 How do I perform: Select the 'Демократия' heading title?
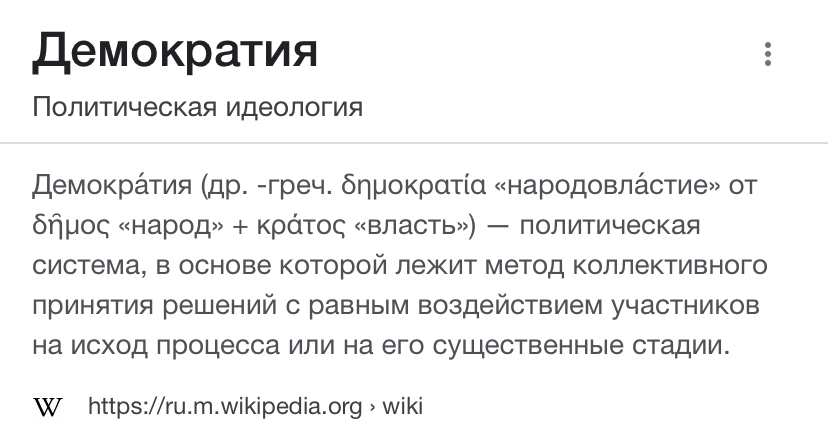pyautogui.click(x=175, y=52)
